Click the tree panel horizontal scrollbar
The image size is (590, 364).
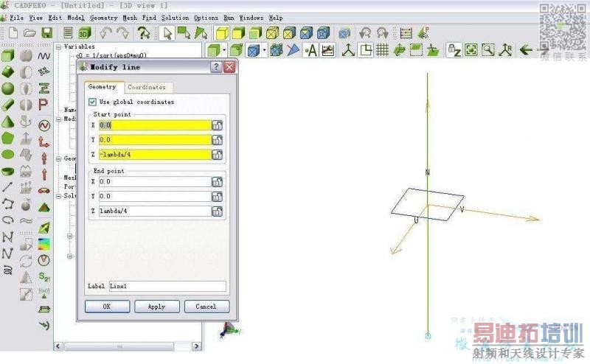[119, 346]
